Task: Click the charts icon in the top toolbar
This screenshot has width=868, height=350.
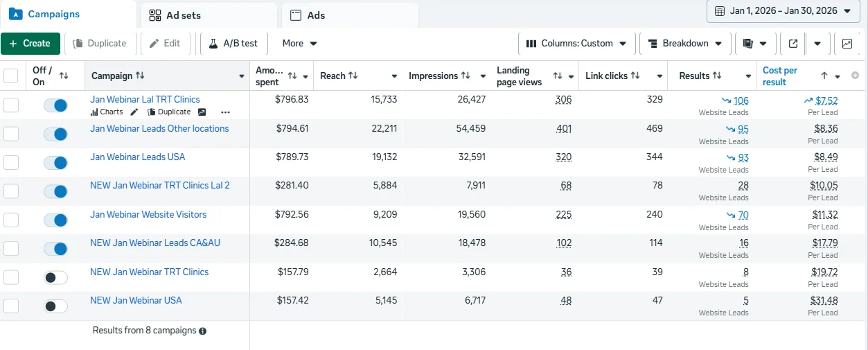Action: tap(847, 43)
